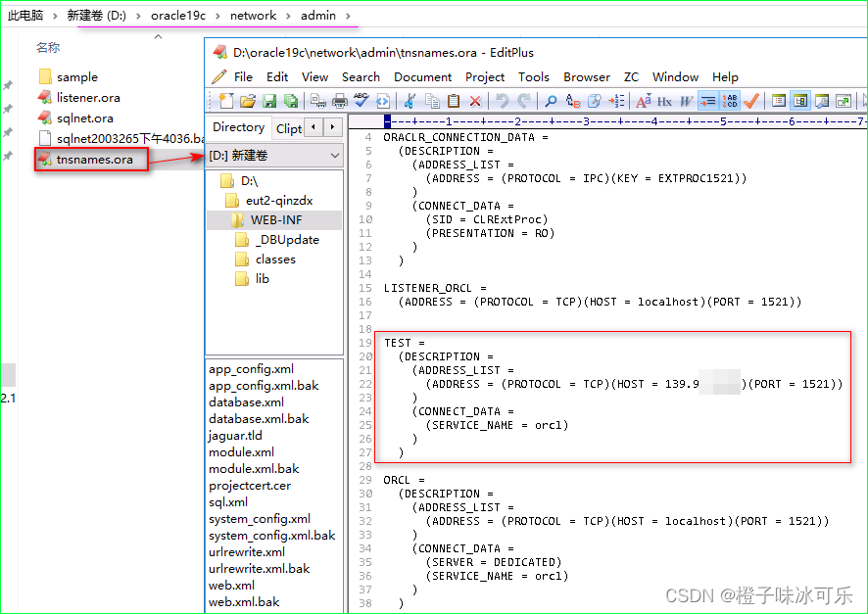Viewport: 868px width, 614px height.
Task: Click the Print printer icon
Action: tap(339, 101)
